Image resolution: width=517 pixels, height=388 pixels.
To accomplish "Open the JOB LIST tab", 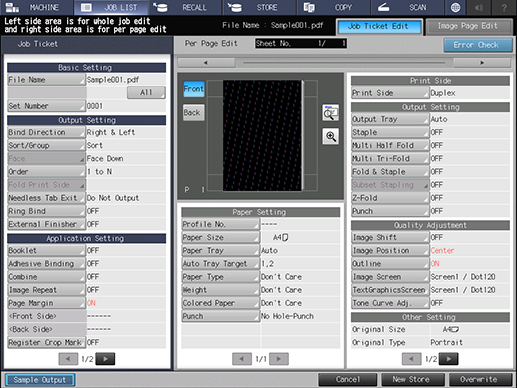I will 111,7.
